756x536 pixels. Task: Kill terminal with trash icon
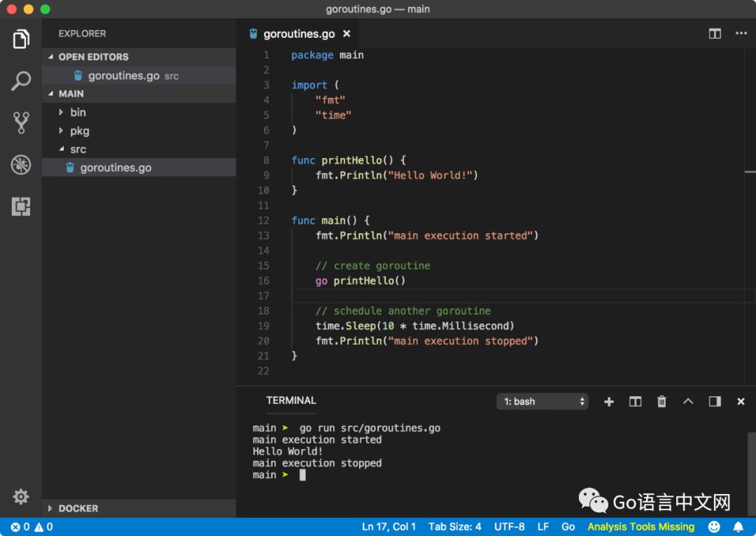tap(661, 402)
